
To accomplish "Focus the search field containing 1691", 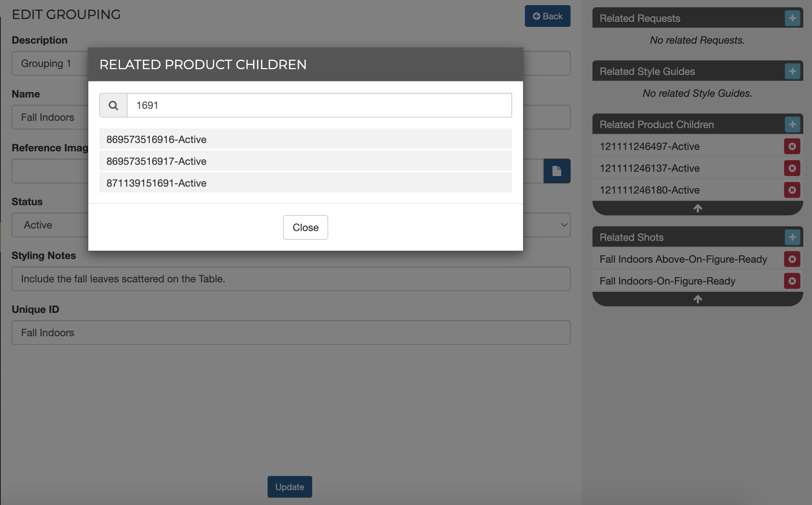I will [319, 106].
